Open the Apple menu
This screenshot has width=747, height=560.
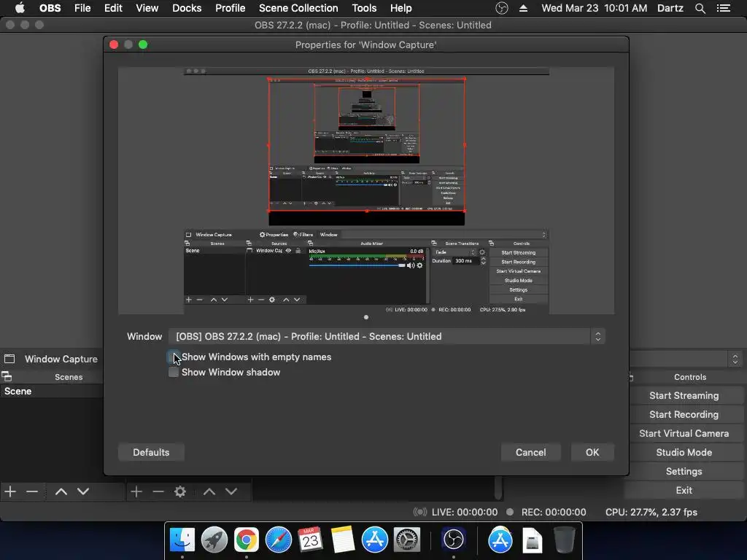pyautogui.click(x=20, y=8)
